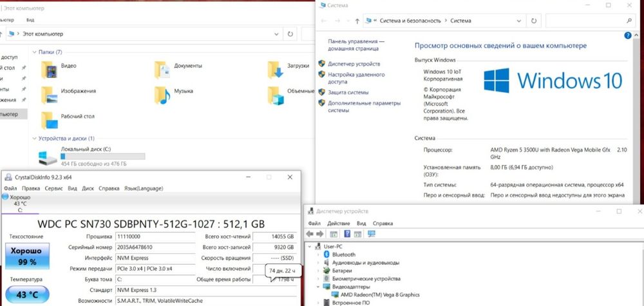Open the Музыка folder

click(162, 95)
